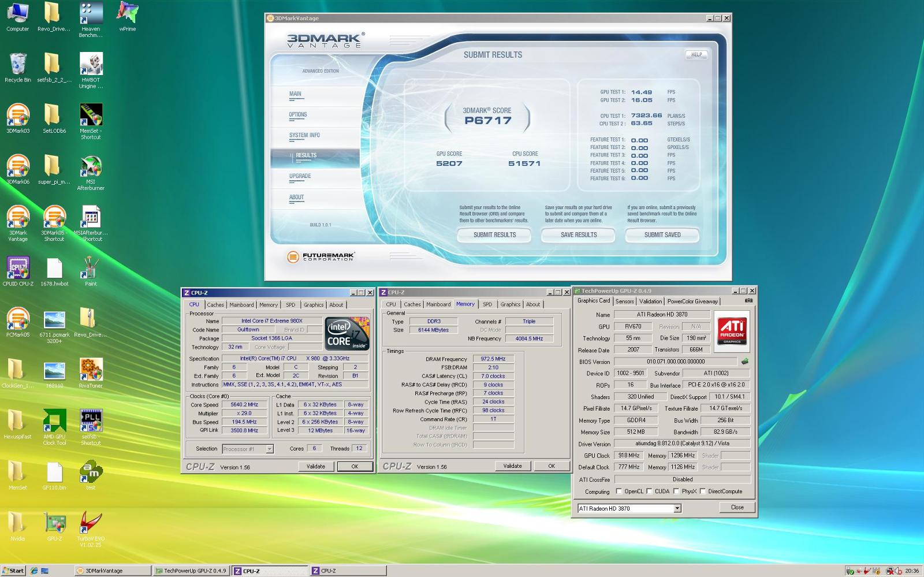924x577 pixels.
Task: Toggle the CUDA checkbox in GPU-Z
Action: coord(650,492)
